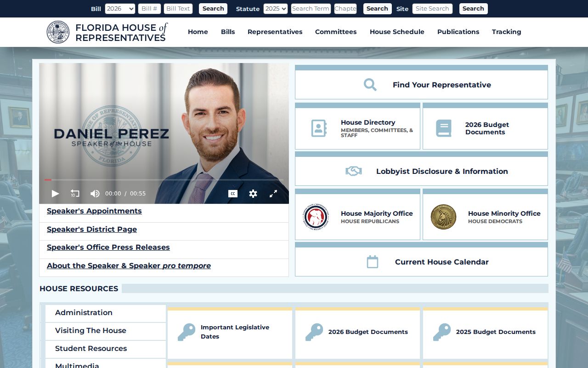Open Speaker's Office Press Releases link
Viewport: 588px width, 368px height.
pos(108,247)
